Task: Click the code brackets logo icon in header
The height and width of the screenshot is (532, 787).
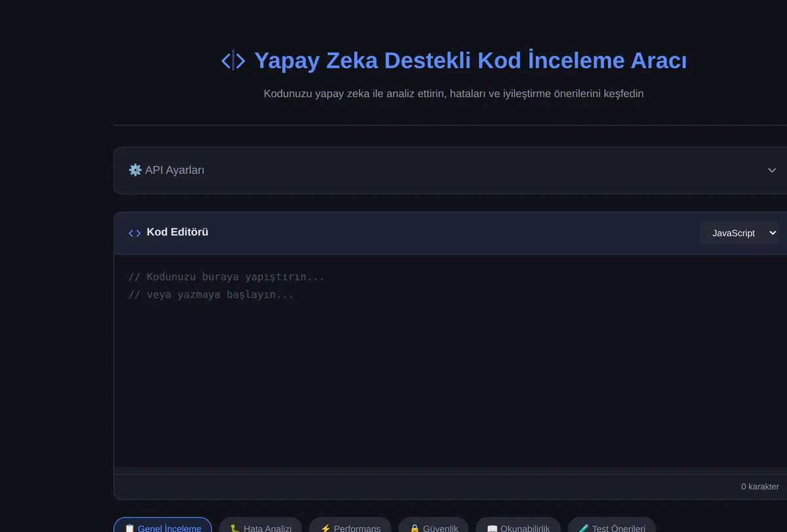Action: pyautogui.click(x=233, y=61)
